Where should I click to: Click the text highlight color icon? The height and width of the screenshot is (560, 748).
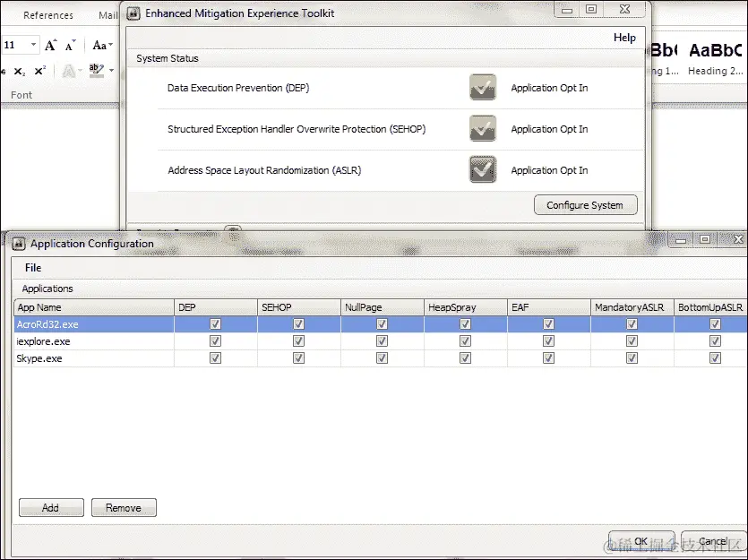click(96, 71)
